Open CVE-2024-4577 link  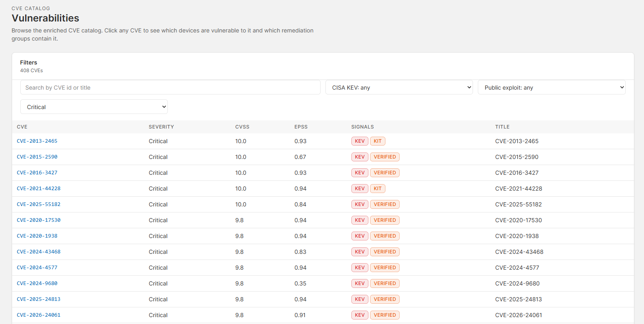click(37, 268)
